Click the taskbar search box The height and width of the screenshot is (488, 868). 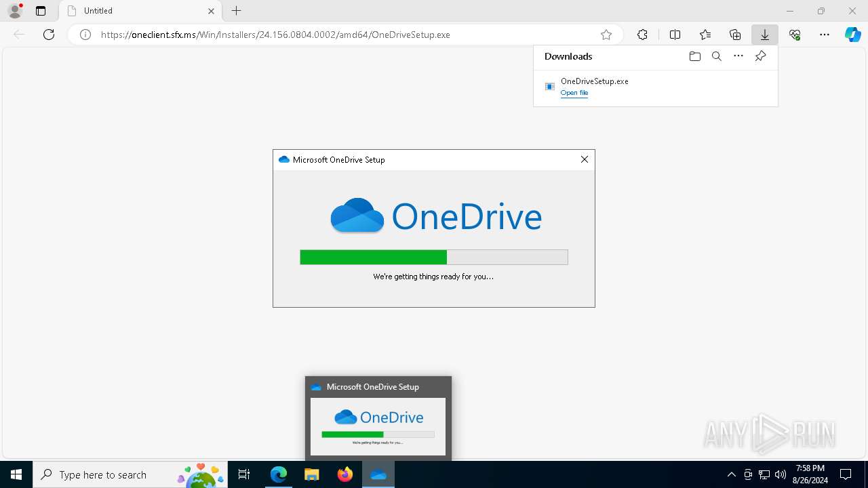pyautogui.click(x=131, y=474)
